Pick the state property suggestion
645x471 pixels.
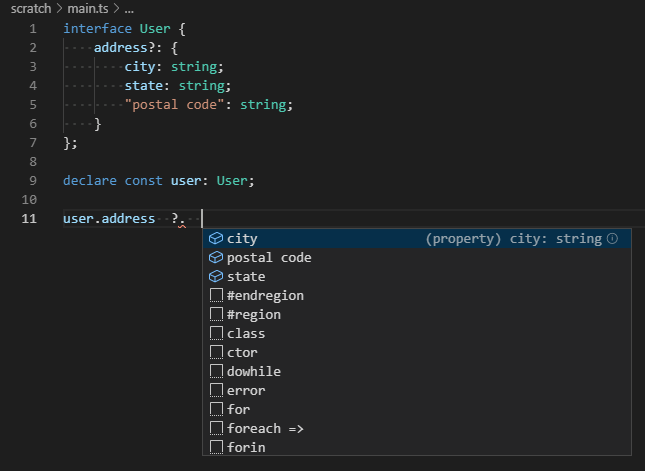(417, 276)
